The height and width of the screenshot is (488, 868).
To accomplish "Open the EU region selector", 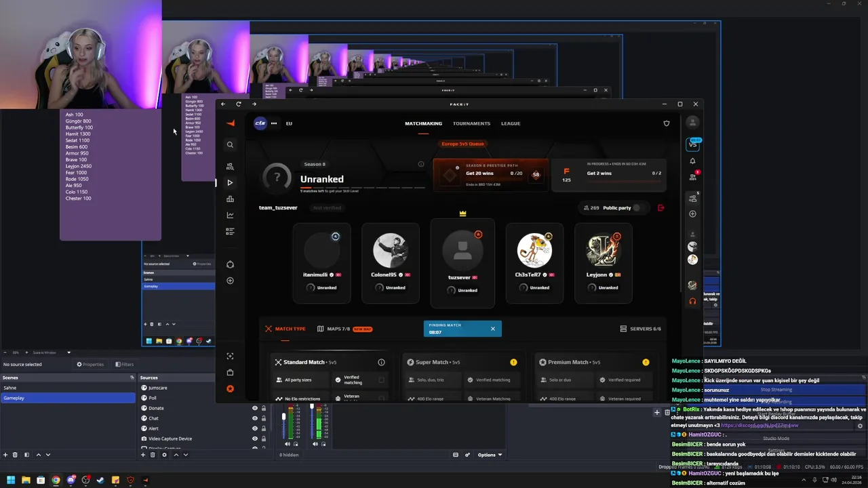I will [x=289, y=123].
